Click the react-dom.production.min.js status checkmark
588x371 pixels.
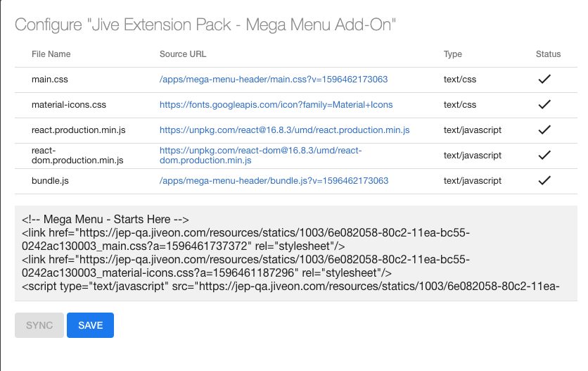544,155
